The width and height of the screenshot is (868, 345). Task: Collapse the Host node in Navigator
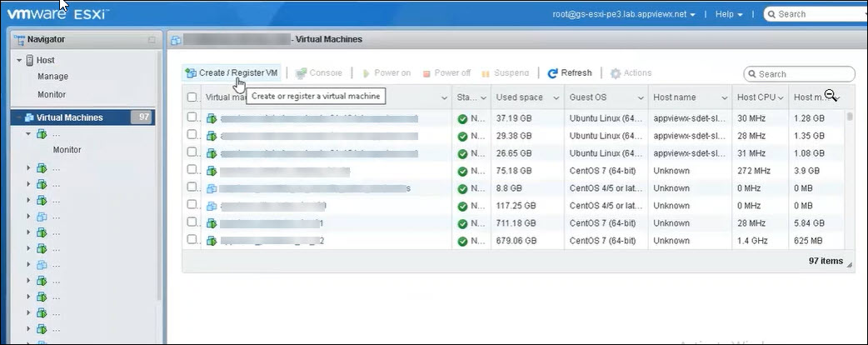19,60
